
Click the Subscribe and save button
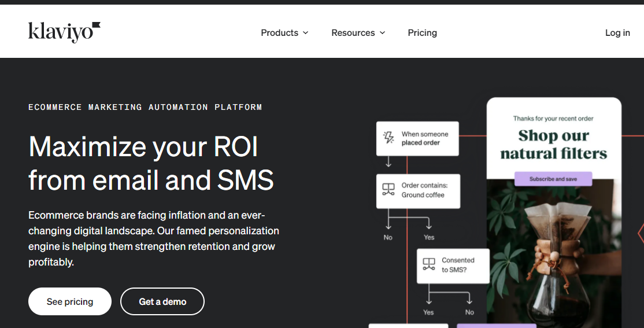point(553,179)
